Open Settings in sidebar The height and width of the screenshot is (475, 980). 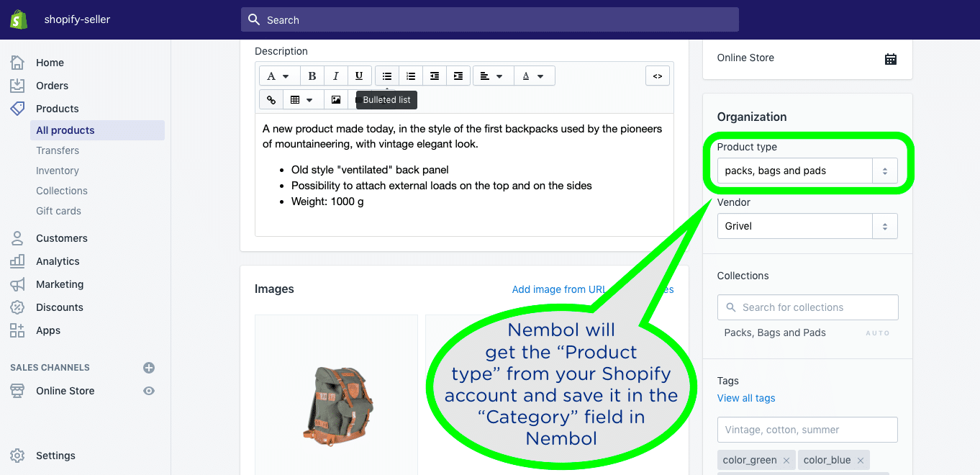(x=55, y=456)
